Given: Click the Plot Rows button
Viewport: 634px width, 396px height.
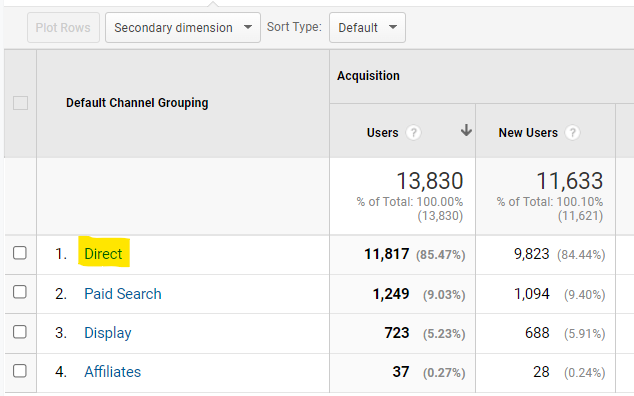Looking at the screenshot, I should 63,28.
